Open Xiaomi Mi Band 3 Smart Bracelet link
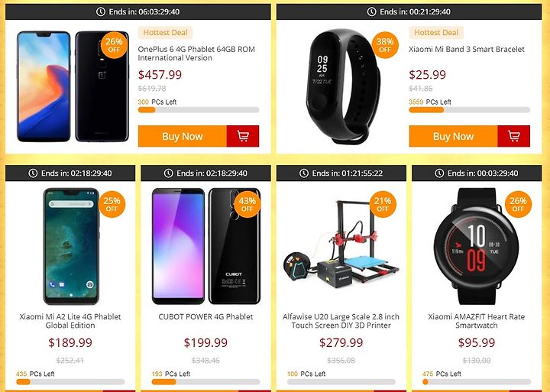 tap(467, 49)
